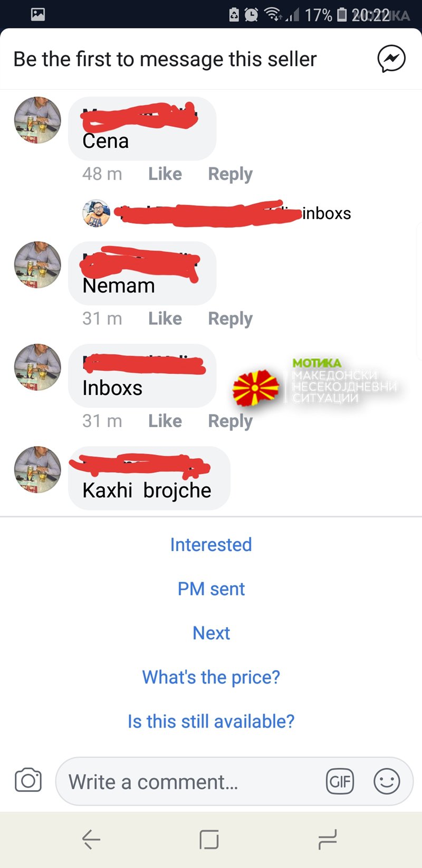
Task: Reply to the "Cena" comment
Action: 231,174
